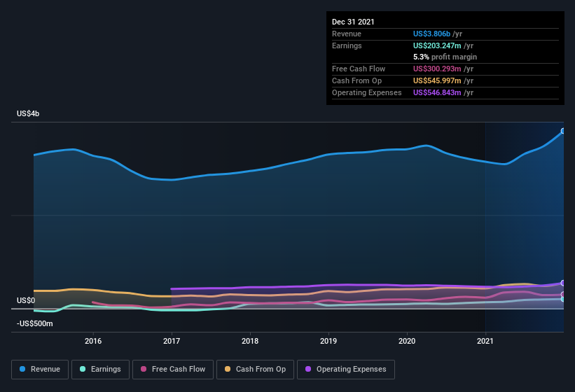Click the 2019 x-axis label

point(328,341)
